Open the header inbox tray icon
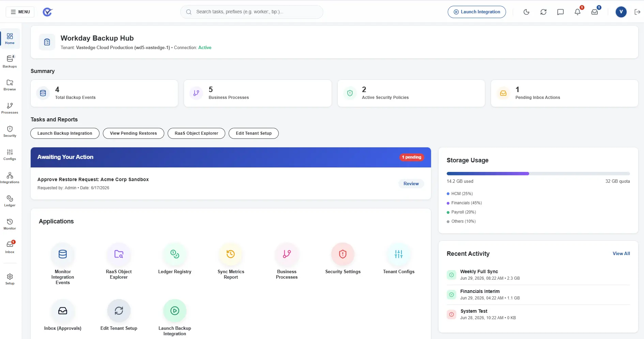Screen dimensions: 644x339 coord(595,12)
